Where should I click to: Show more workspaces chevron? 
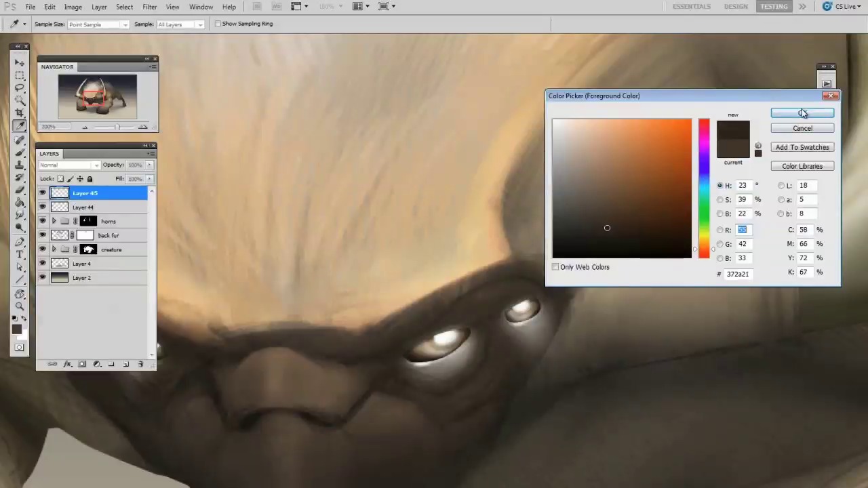(x=802, y=7)
